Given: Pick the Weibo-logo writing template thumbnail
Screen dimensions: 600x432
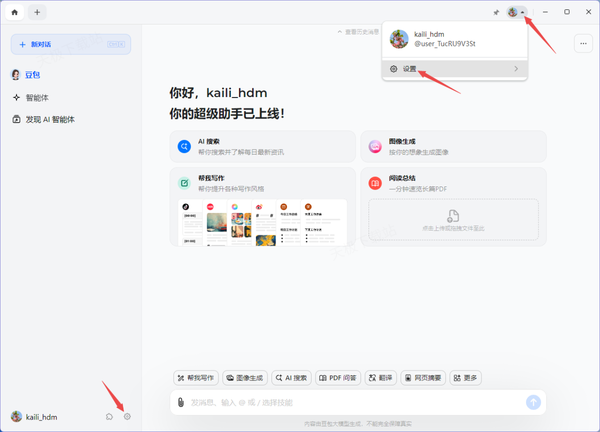Looking at the screenshot, I should tap(264, 223).
